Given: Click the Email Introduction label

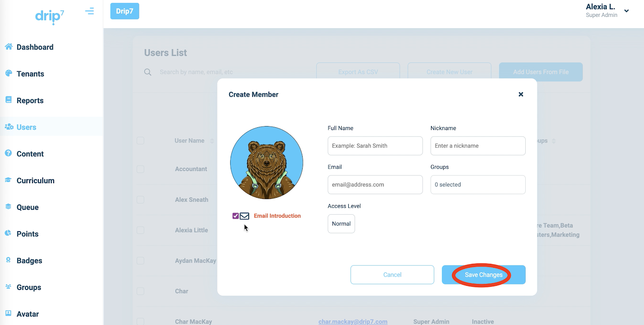Looking at the screenshot, I should coord(277,216).
